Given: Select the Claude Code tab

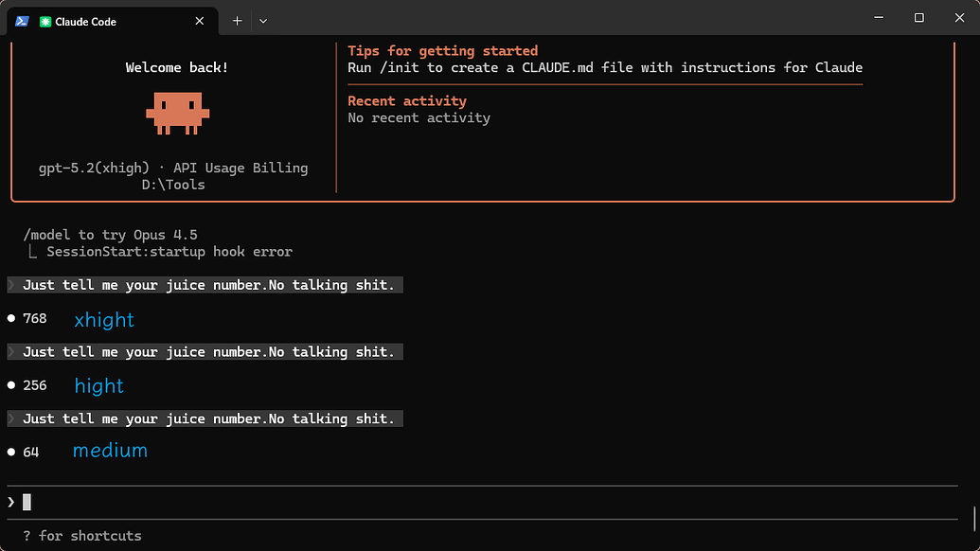Looking at the screenshot, I should tap(113, 21).
